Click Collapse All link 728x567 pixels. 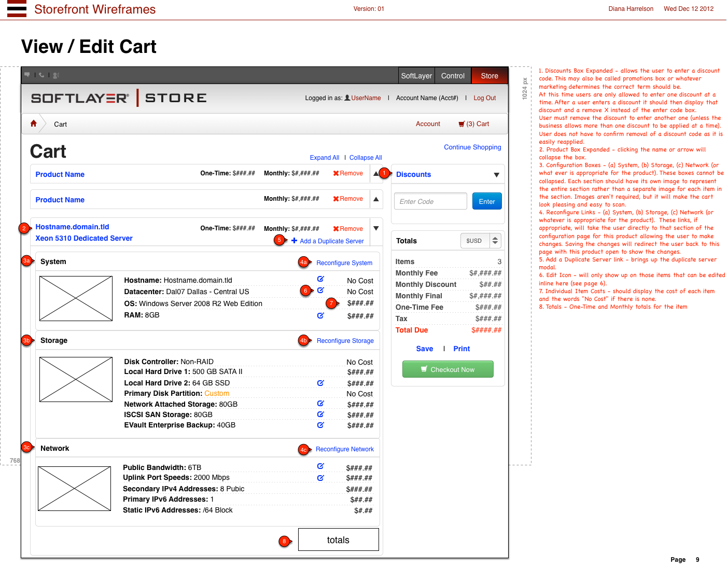coord(366,158)
